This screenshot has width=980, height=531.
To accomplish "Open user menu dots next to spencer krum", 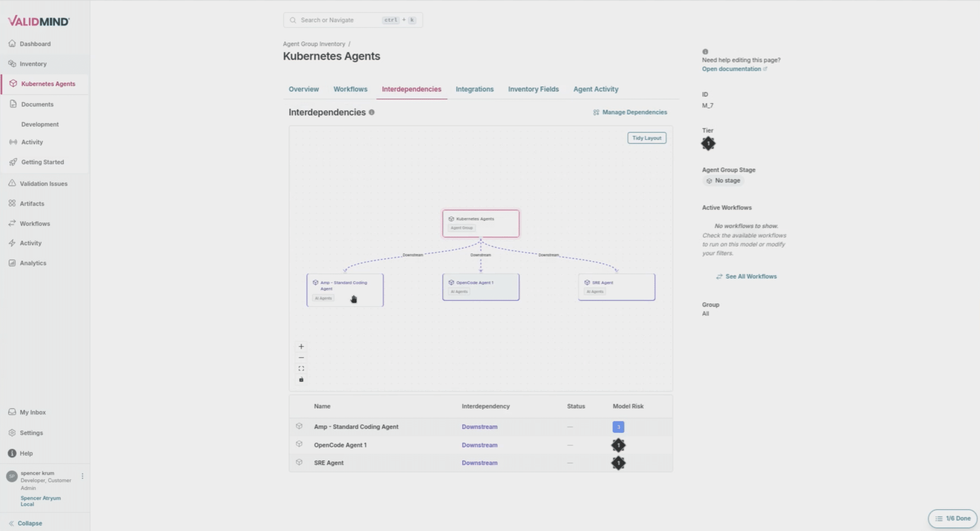I will click(82, 476).
